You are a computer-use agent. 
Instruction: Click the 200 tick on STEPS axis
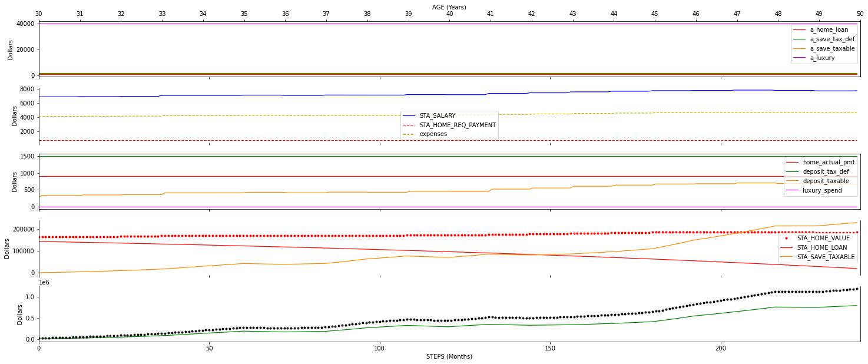point(721,349)
